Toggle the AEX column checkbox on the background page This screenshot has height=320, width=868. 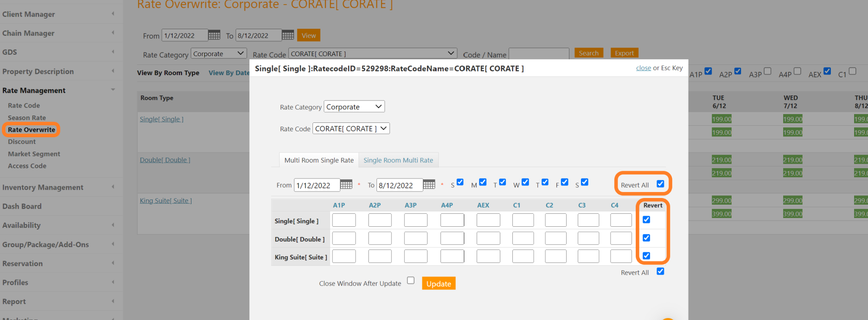coord(827,71)
